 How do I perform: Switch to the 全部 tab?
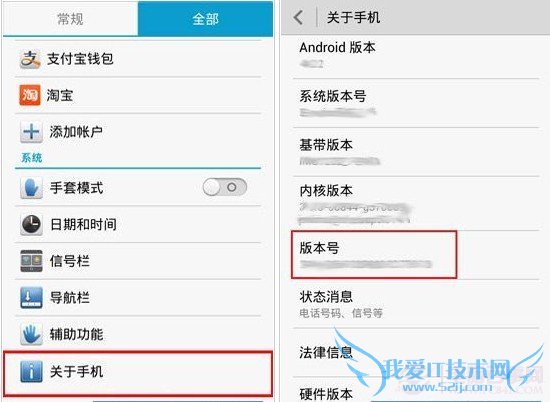pos(205,19)
